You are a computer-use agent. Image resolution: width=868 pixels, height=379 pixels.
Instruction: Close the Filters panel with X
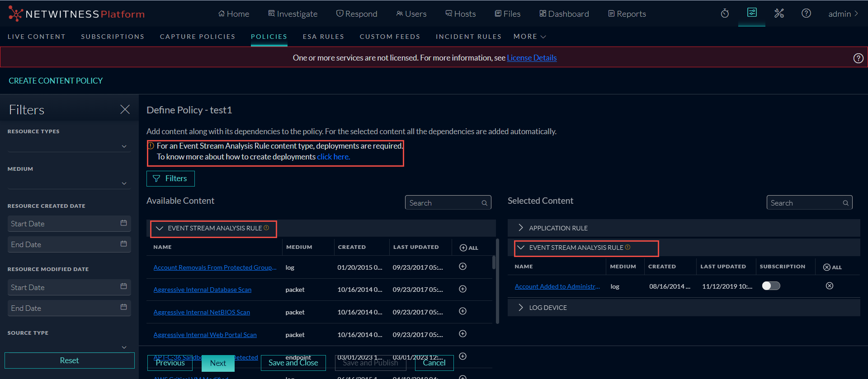125,109
